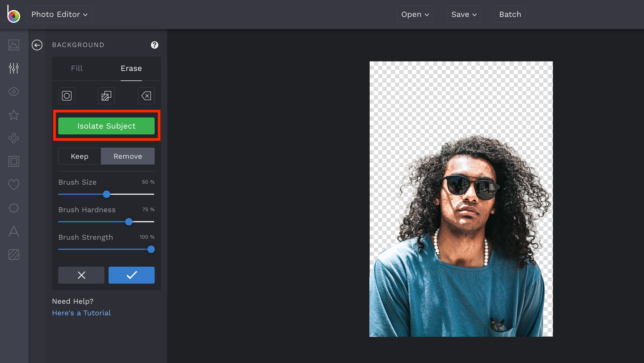Open the Textures panel at sidebar bottom
The image size is (644, 363).
pos(14,255)
